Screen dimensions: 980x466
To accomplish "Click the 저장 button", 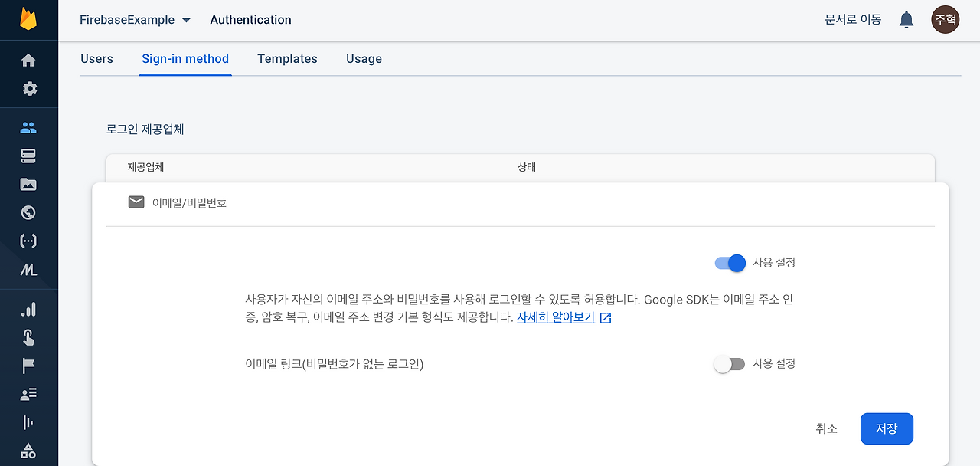I will point(887,429).
